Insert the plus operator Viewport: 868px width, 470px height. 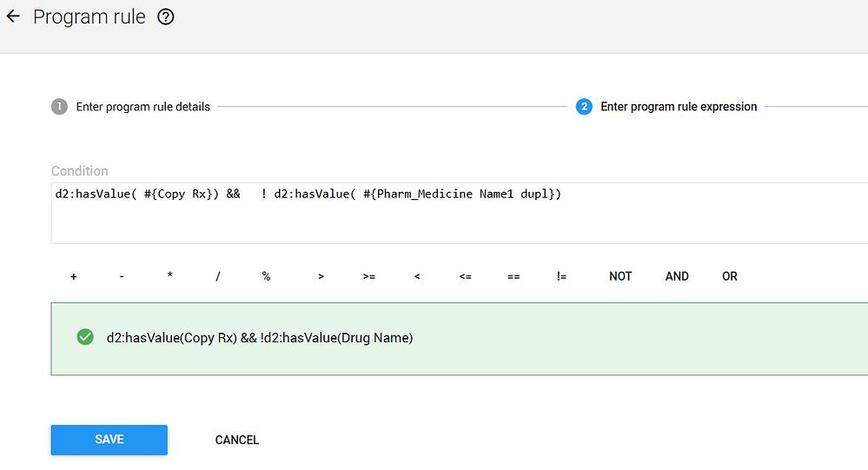pyautogui.click(x=74, y=276)
